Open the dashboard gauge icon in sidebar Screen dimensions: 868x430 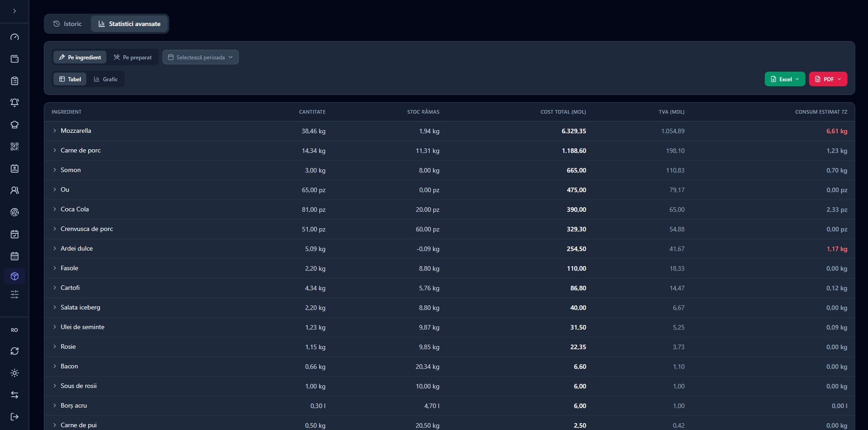(x=15, y=37)
